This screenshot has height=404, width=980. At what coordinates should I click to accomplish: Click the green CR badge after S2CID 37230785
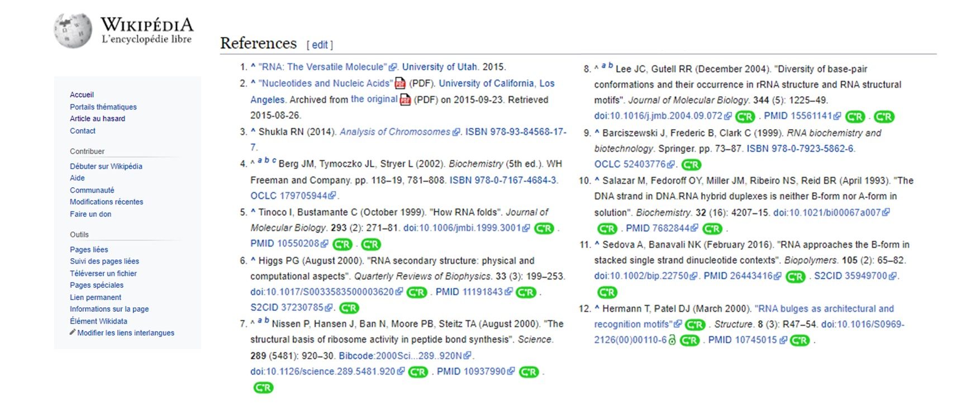(349, 308)
